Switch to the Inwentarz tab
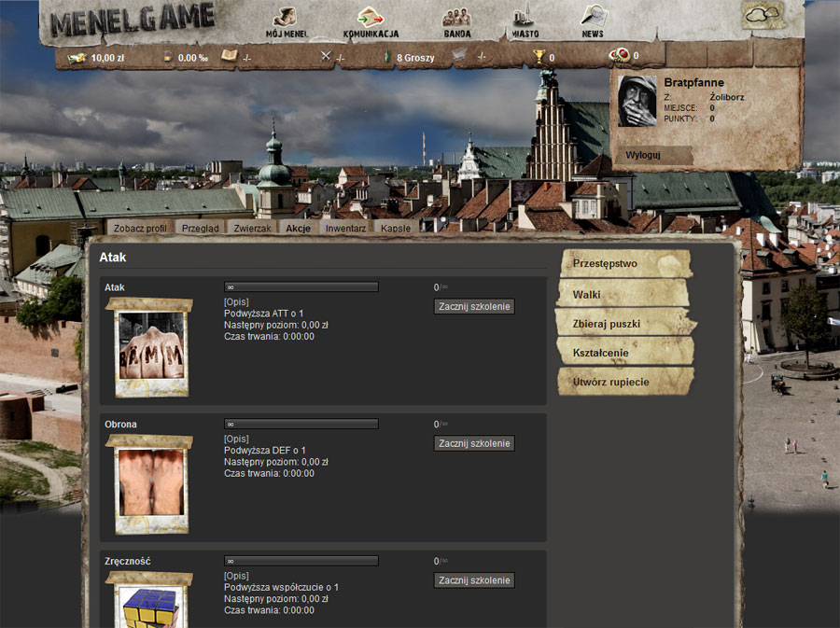Viewport: 840px width, 628px height. pos(345,228)
